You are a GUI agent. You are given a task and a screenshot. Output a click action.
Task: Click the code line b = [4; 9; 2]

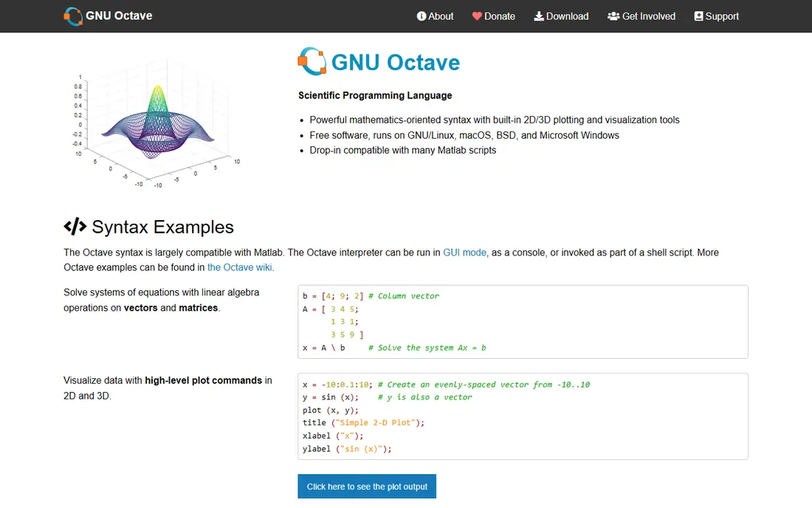click(333, 296)
